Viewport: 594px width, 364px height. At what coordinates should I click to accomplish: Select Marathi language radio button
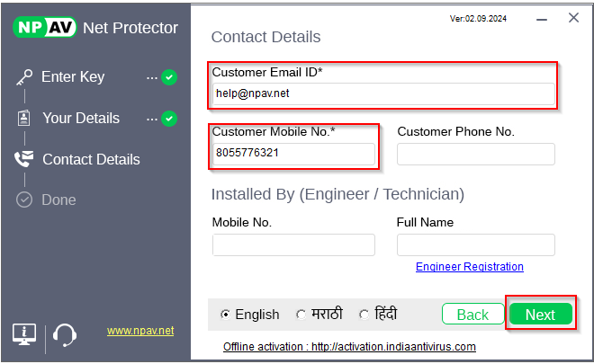click(x=301, y=315)
